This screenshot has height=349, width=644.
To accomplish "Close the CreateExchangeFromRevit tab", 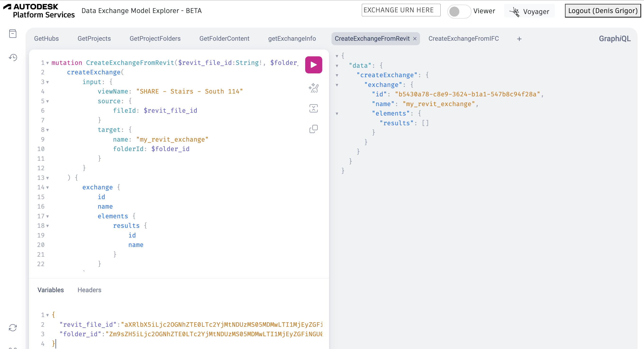I will 415,39.
